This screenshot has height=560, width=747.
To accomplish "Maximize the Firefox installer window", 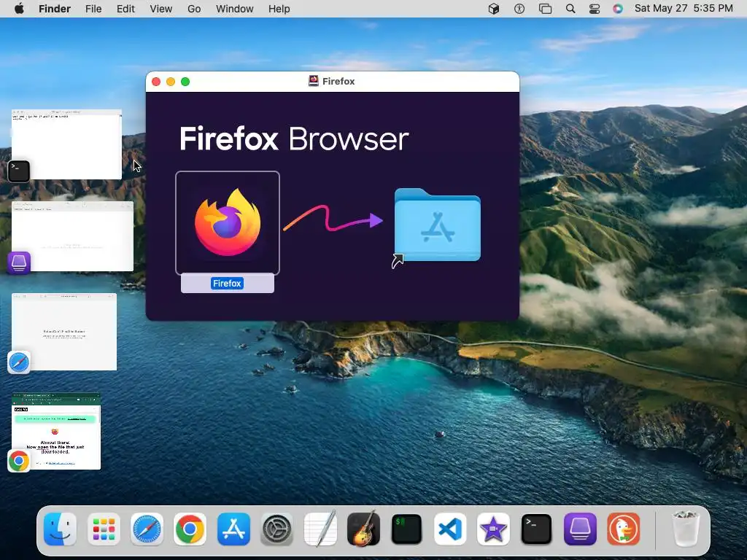I will click(185, 82).
